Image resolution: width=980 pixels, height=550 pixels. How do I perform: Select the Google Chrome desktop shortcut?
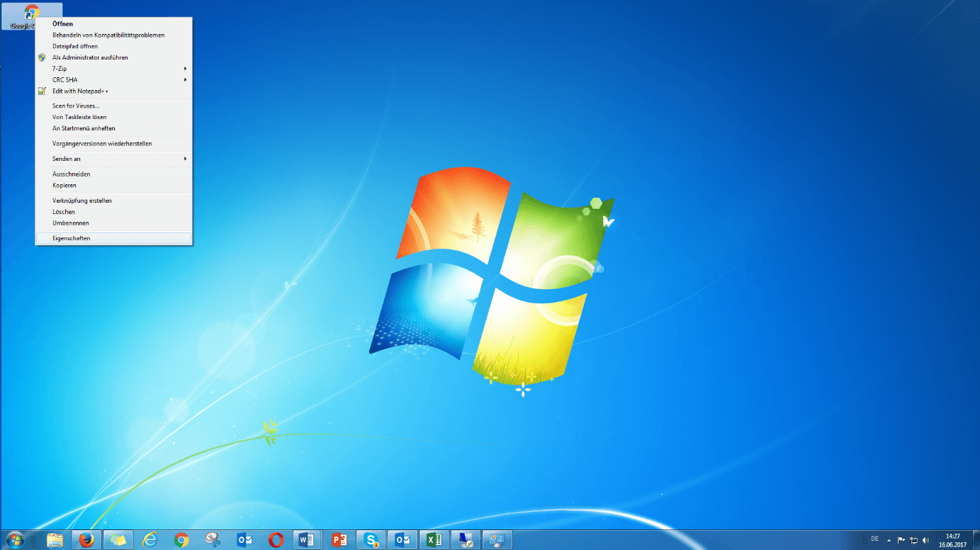(32, 16)
